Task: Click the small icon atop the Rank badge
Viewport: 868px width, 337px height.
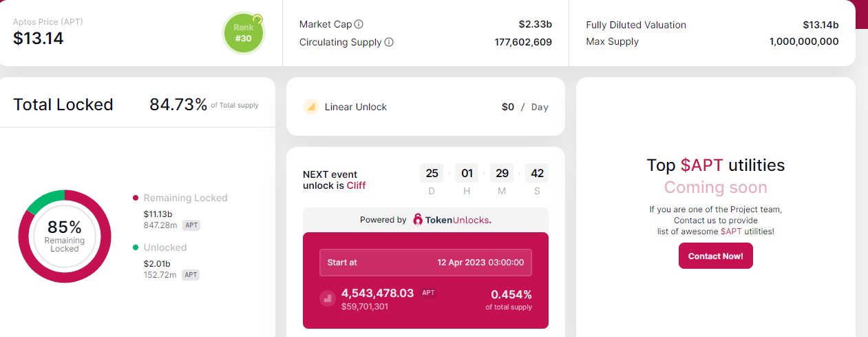Action: pos(257,19)
